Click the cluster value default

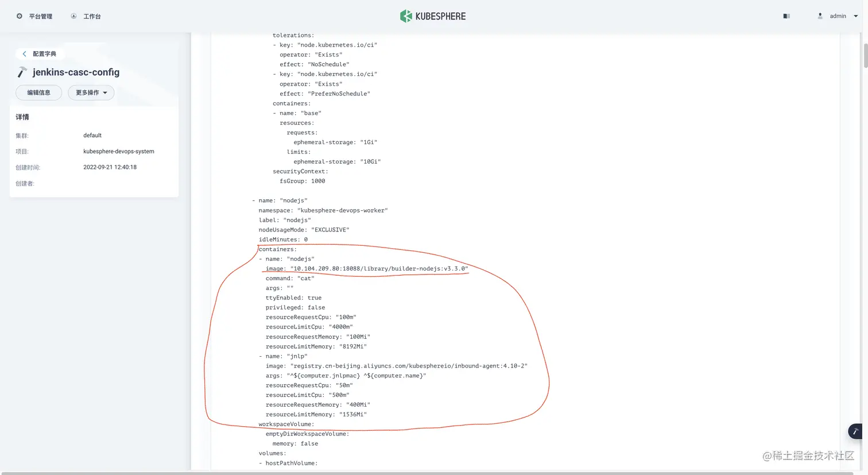point(92,136)
